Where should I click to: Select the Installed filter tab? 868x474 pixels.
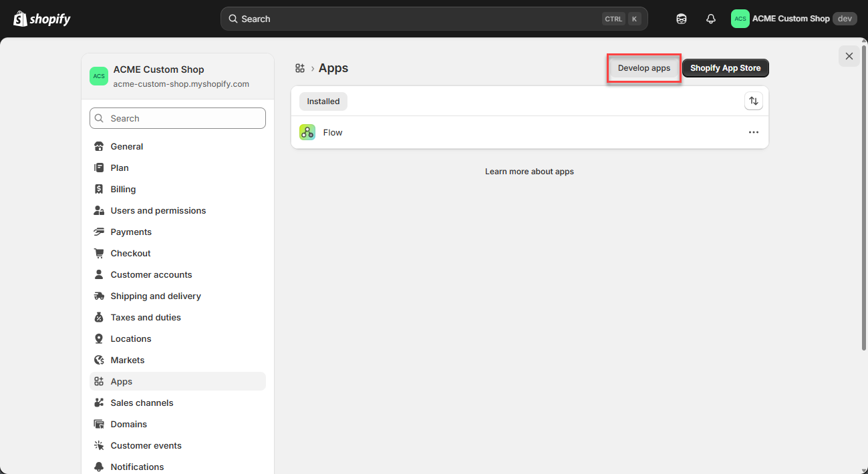[x=323, y=101]
